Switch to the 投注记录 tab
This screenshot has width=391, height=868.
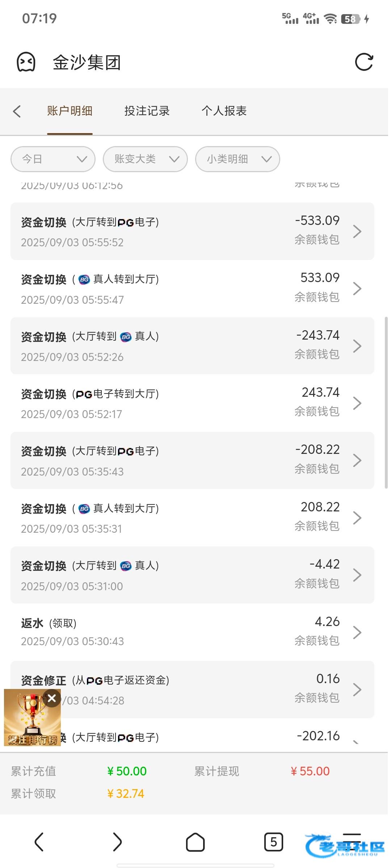147,111
